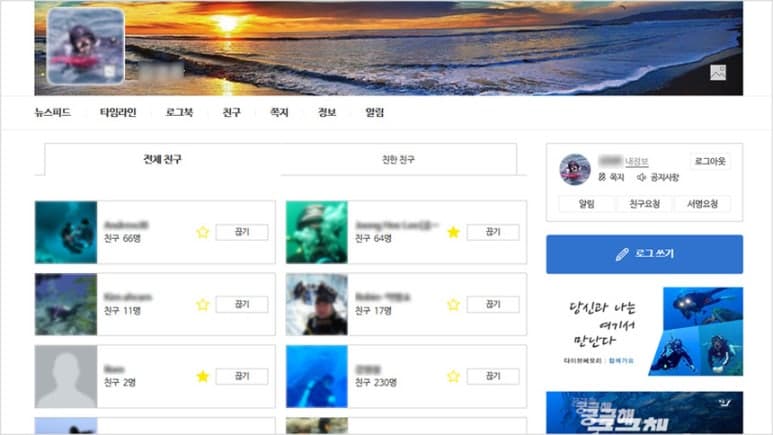Switch to 친한 친구 tab

pos(398,159)
